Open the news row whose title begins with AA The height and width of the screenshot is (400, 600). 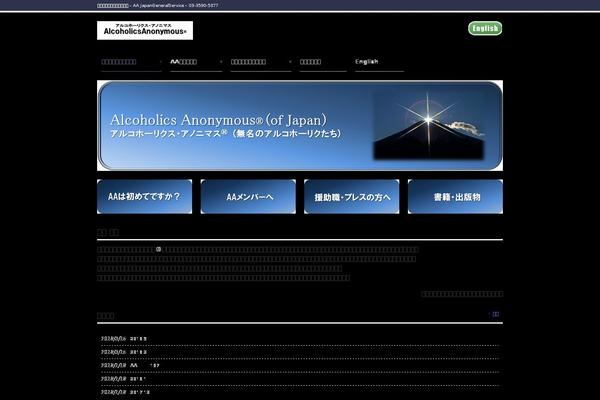300,366
